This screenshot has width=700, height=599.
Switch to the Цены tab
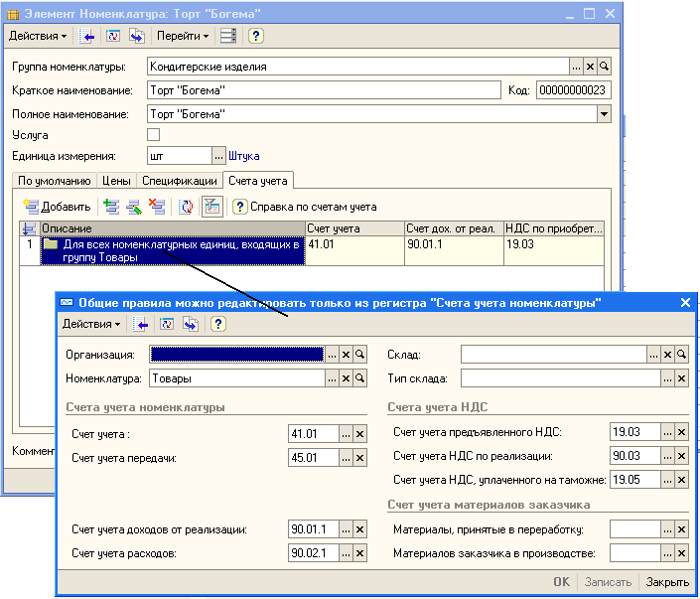click(x=116, y=181)
